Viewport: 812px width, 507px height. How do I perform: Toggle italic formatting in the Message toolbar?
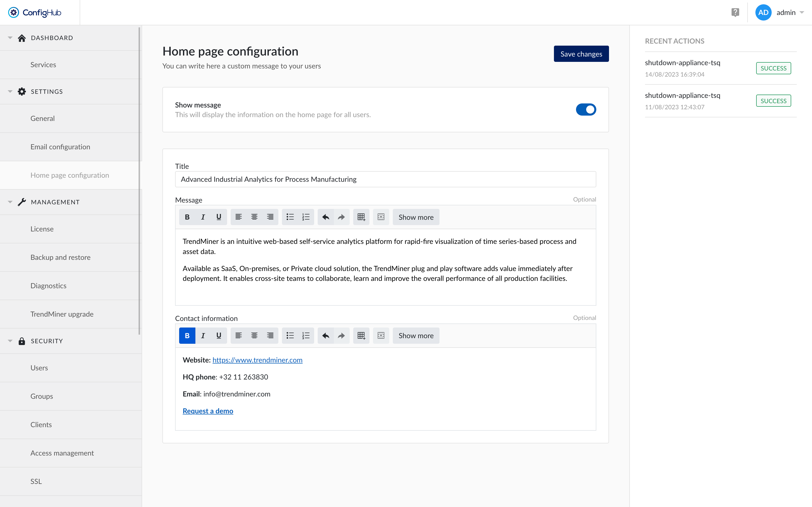click(x=203, y=217)
